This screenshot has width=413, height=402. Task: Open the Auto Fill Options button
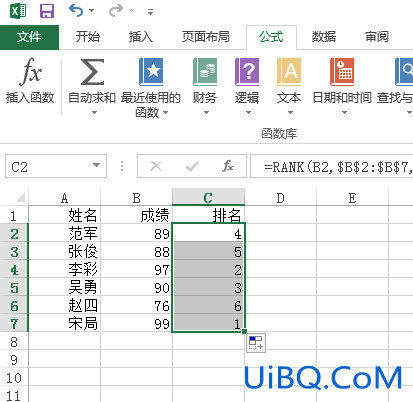pyautogui.click(x=256, y=343)
